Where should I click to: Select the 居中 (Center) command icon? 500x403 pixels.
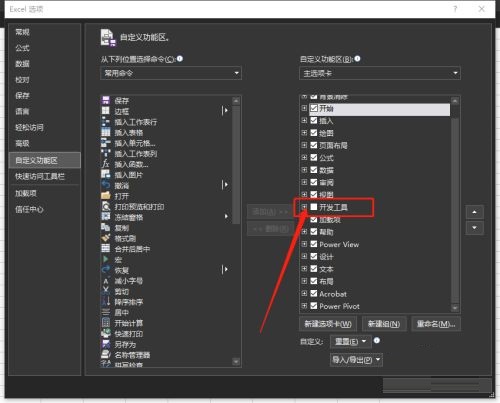(x=106, y=312)
